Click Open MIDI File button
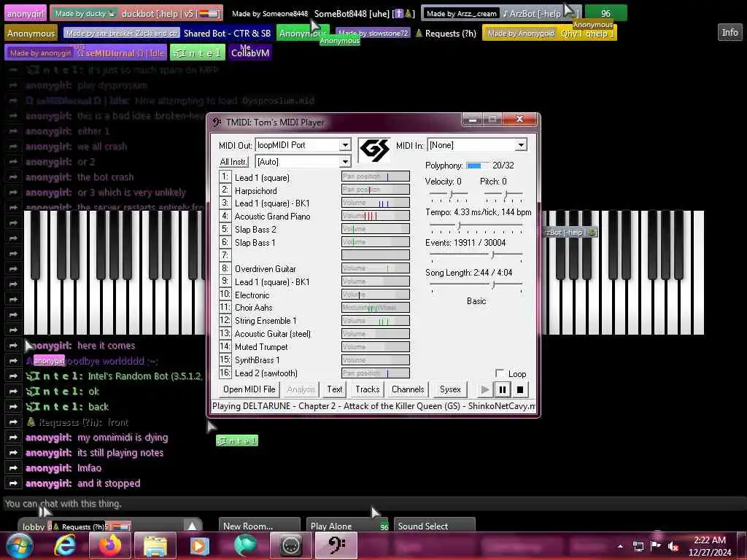747x560 pixels. [249, 389]
